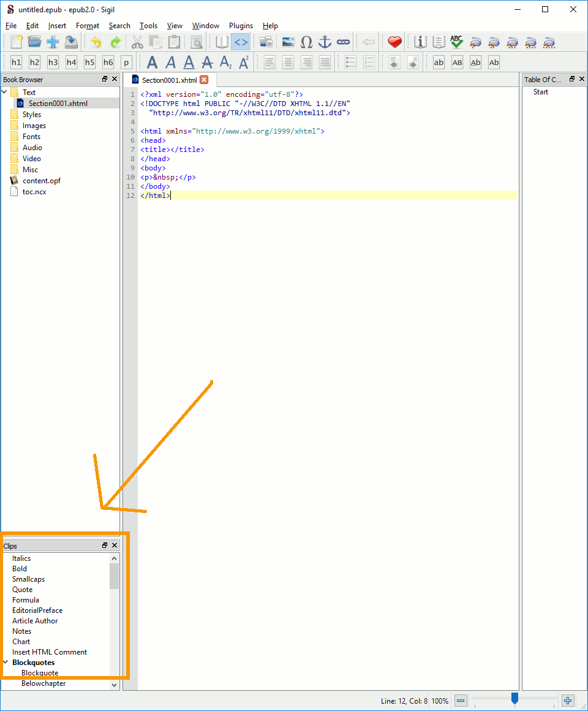Run spellcheck with ABC checkmark icon
The width and height of the screenshot is (588, 711).
click(457, 42)
